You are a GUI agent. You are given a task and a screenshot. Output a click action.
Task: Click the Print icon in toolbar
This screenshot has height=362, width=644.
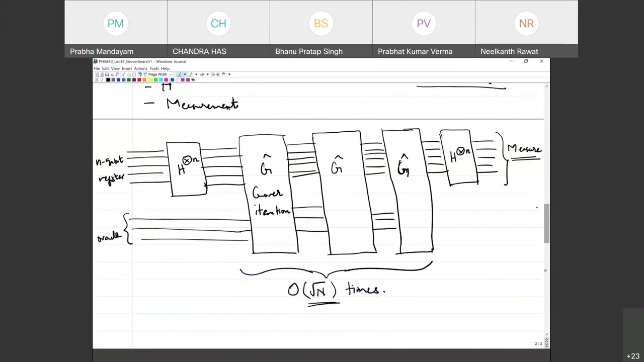tap(112, 74)
